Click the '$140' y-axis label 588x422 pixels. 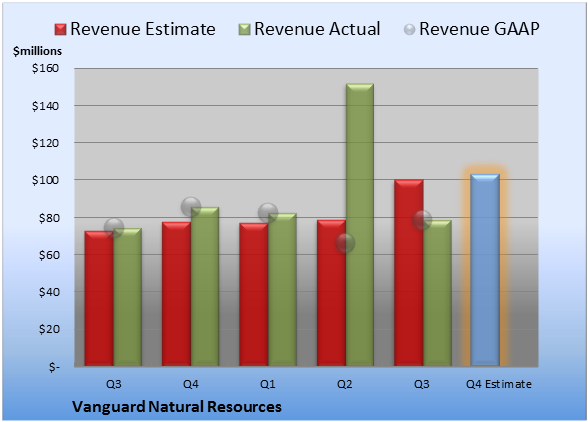click(45, 106)
